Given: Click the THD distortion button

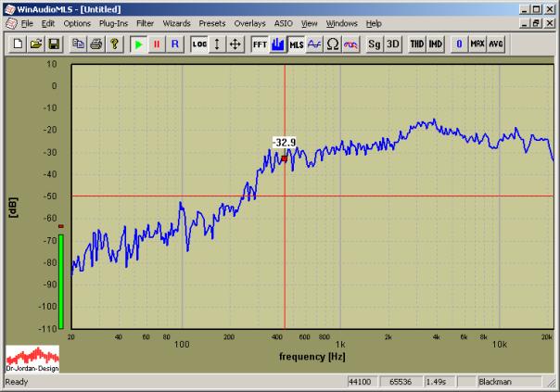Looking at the screenshot, I should coord(417,44).
